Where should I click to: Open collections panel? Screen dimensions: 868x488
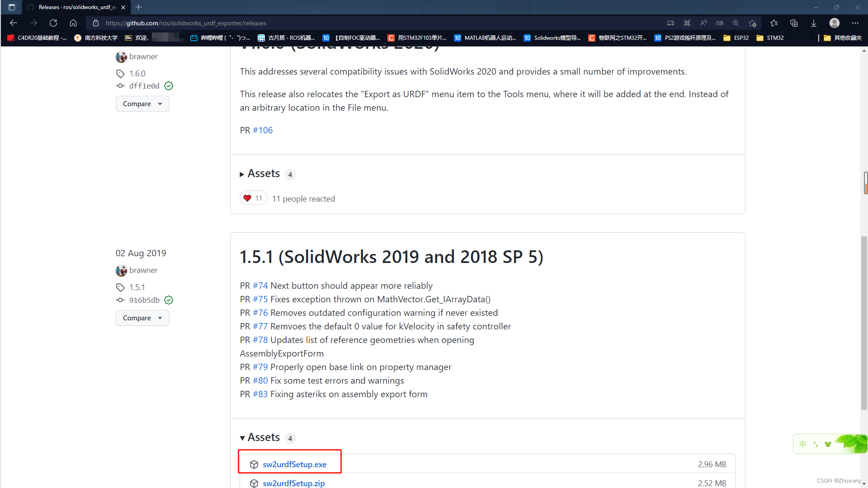tap(794, 23)
